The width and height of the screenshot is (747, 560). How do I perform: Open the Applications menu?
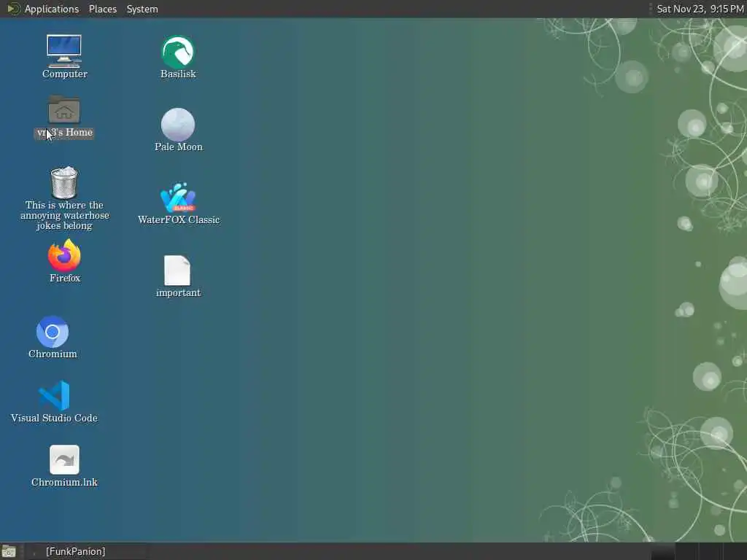[x=52, y=9]
